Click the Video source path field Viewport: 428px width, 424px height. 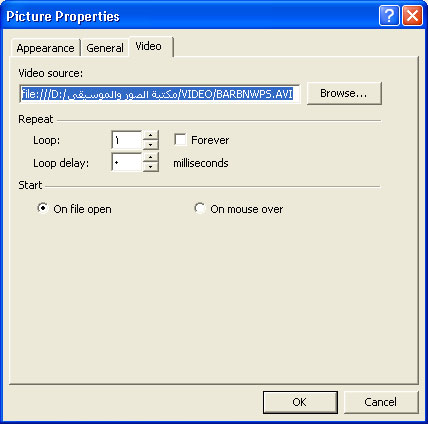coord(159,94)
